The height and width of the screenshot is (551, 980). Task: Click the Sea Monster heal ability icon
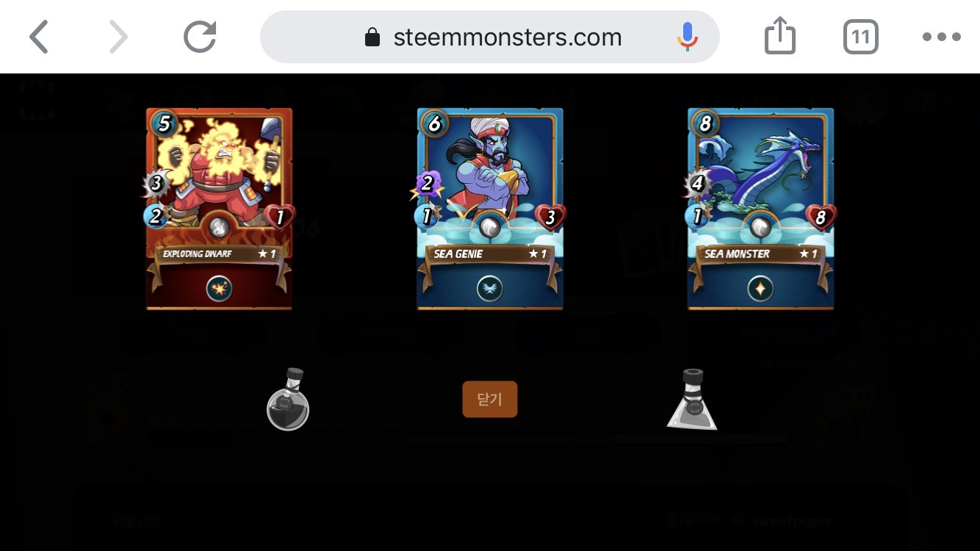pyautogui.click(x=761, y=289)
